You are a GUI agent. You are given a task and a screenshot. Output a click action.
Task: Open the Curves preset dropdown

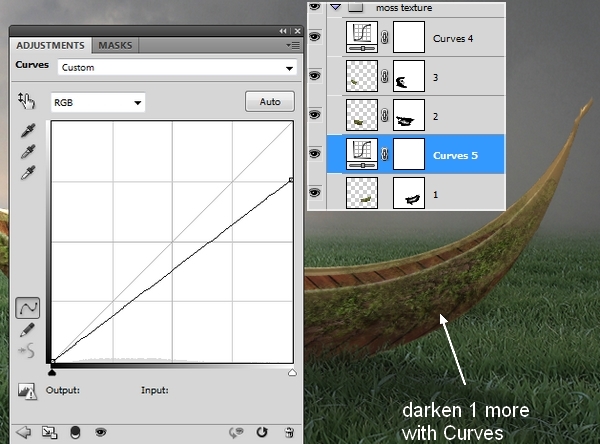177,68
